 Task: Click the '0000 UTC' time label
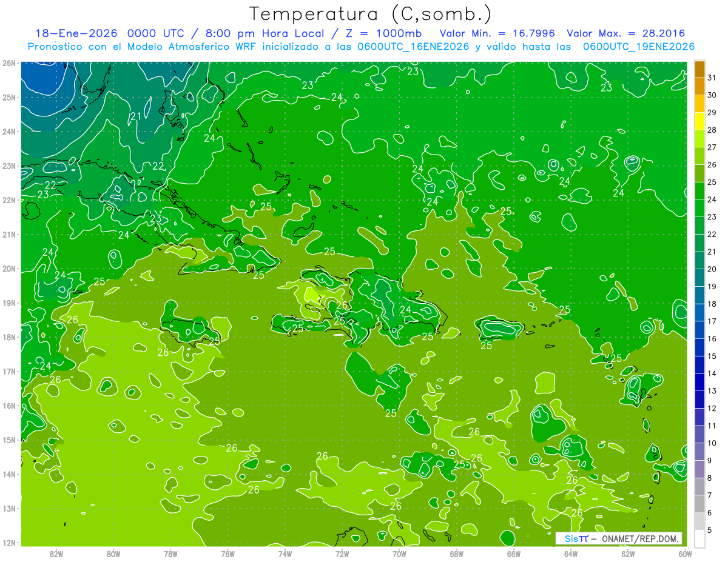point(157,33)
